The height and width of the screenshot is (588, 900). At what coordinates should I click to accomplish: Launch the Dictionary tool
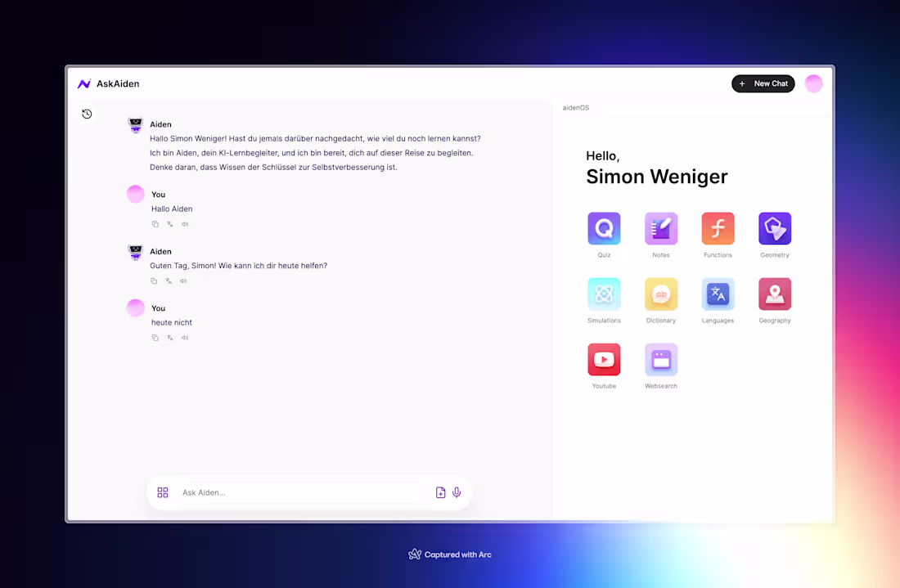(660, 294)
